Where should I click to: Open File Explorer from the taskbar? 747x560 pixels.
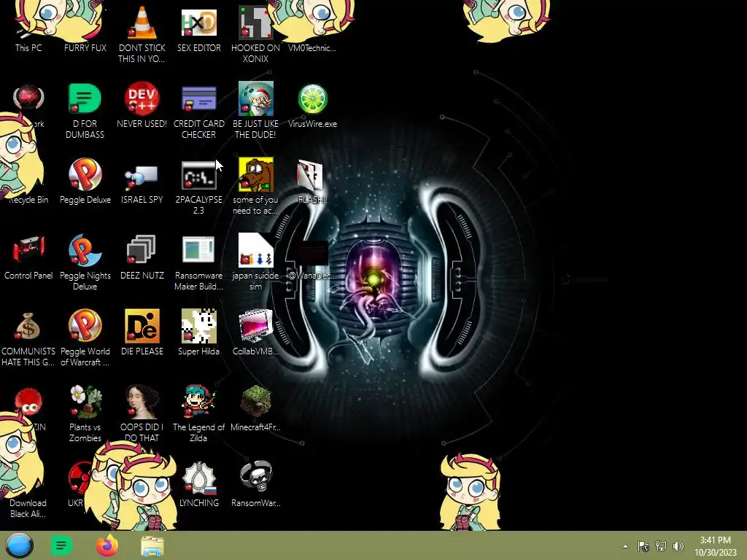pos(152,546)
